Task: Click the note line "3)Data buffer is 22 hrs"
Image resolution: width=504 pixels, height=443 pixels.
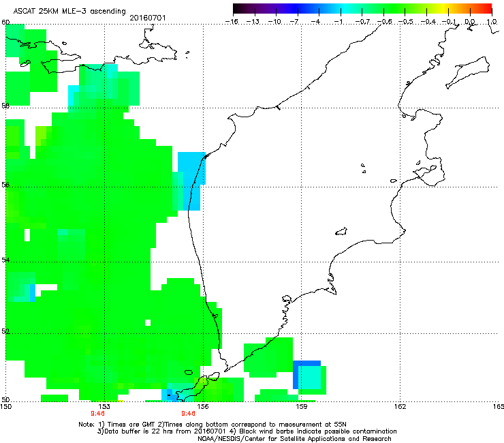Action: 247,431
